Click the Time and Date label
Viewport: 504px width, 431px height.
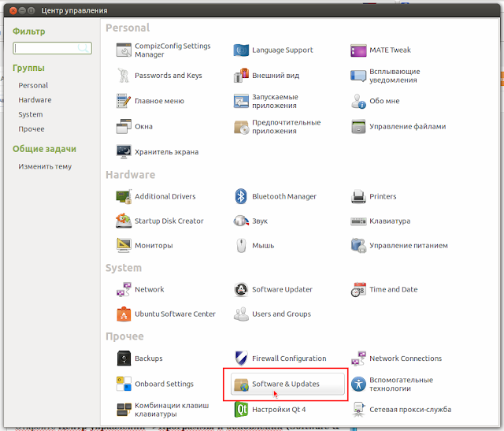click(394, 289)
